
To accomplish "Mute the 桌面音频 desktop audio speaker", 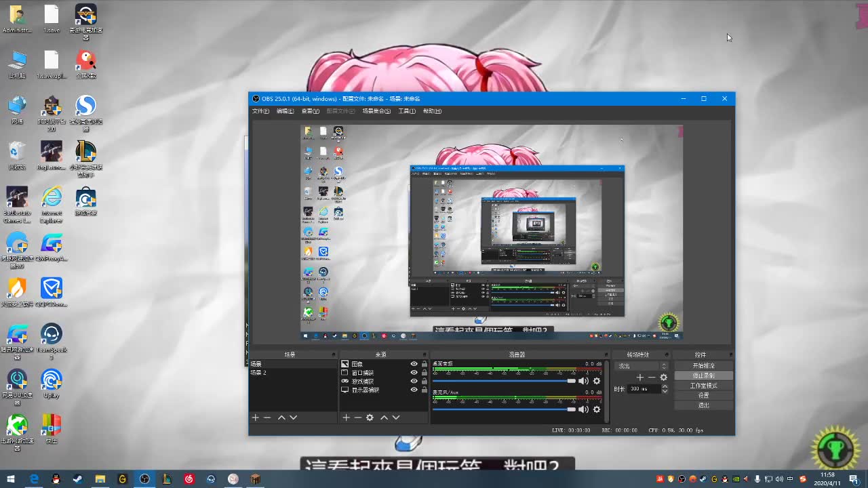I will point(583,381).
